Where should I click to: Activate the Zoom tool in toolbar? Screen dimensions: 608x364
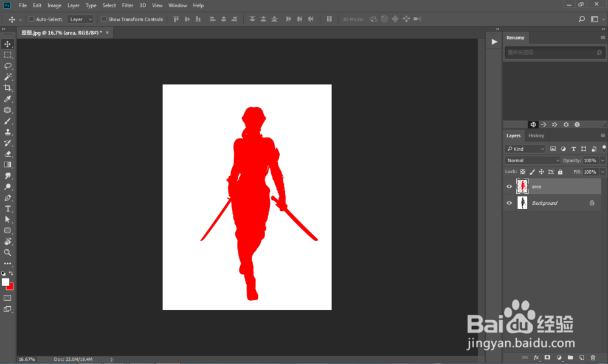8,252
